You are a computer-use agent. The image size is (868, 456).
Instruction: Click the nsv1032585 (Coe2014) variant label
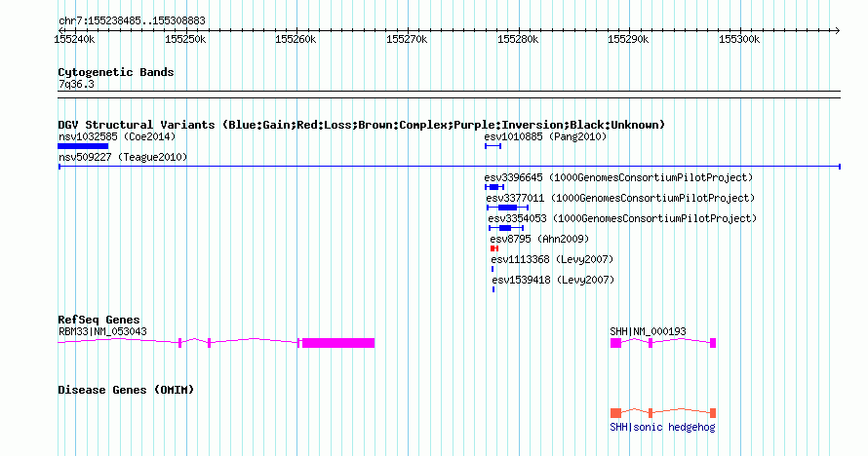click(x=117, y=136)
